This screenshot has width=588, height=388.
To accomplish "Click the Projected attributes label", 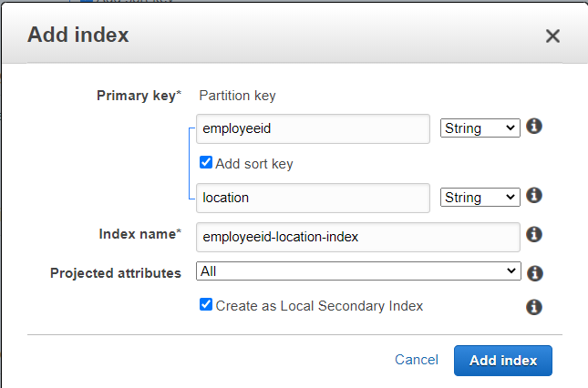I will point(116,272).
